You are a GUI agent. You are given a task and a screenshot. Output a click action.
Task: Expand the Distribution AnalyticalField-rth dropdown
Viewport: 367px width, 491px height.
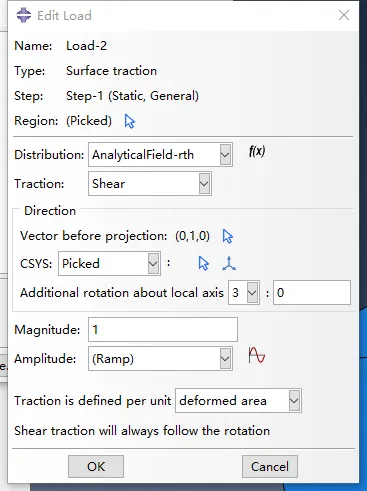point(225,155)
